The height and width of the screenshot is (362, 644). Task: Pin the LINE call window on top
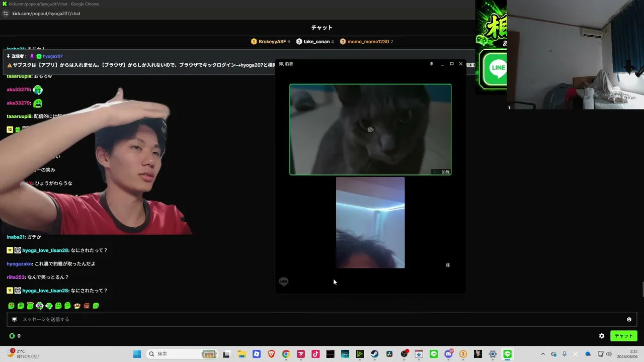(x=431, y=64)
